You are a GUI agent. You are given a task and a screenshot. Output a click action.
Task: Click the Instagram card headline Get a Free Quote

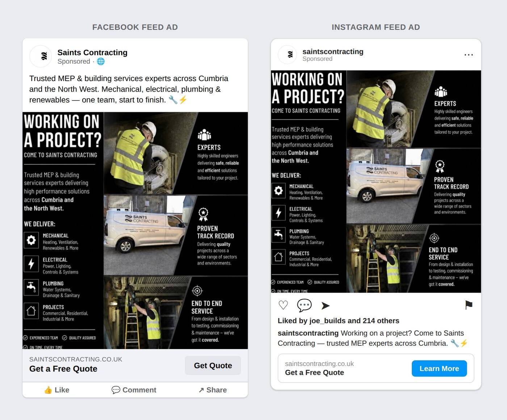[314, 373]
